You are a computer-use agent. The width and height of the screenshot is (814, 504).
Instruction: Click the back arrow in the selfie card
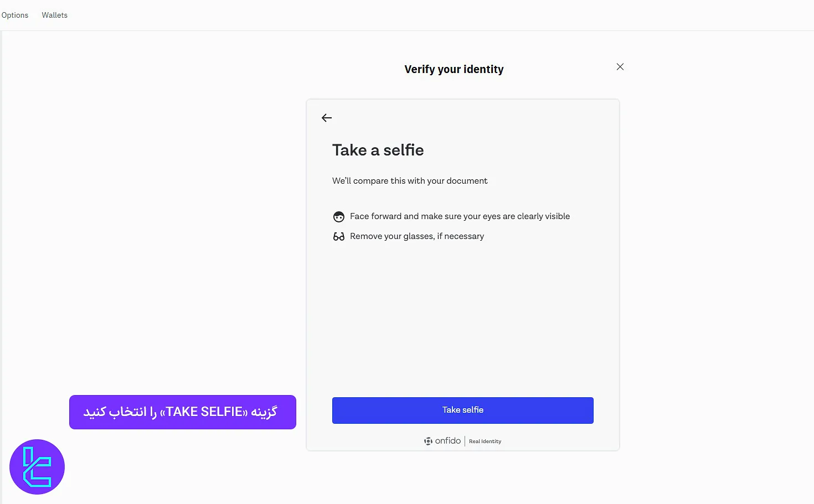tap(327, 118)
